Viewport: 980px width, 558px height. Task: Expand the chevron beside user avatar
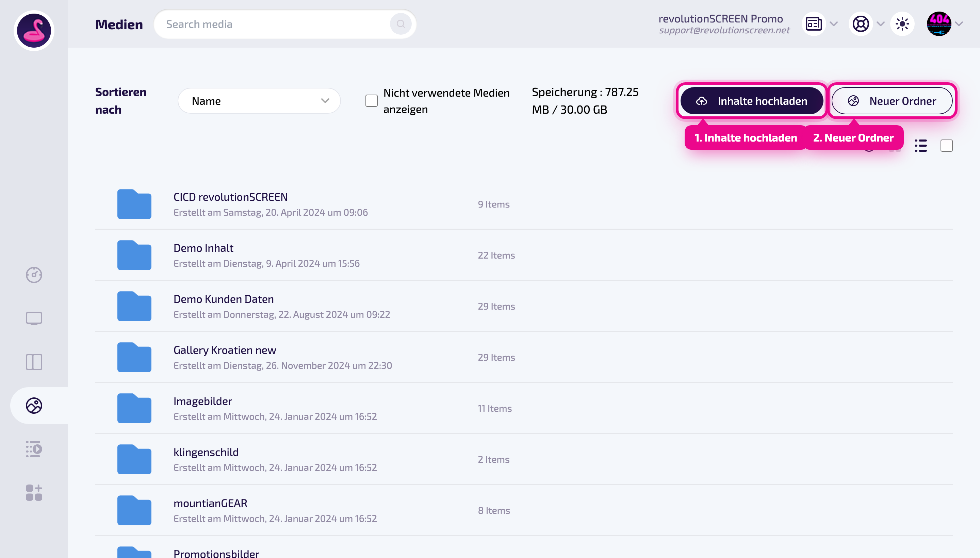click(959, 24)
